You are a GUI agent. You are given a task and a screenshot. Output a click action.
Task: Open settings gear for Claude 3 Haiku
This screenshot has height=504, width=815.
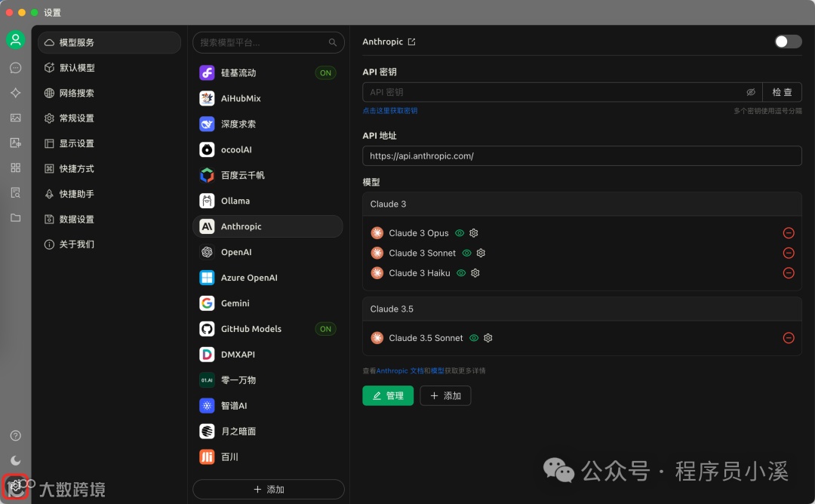pyautogui.click(x=475, y=273)
